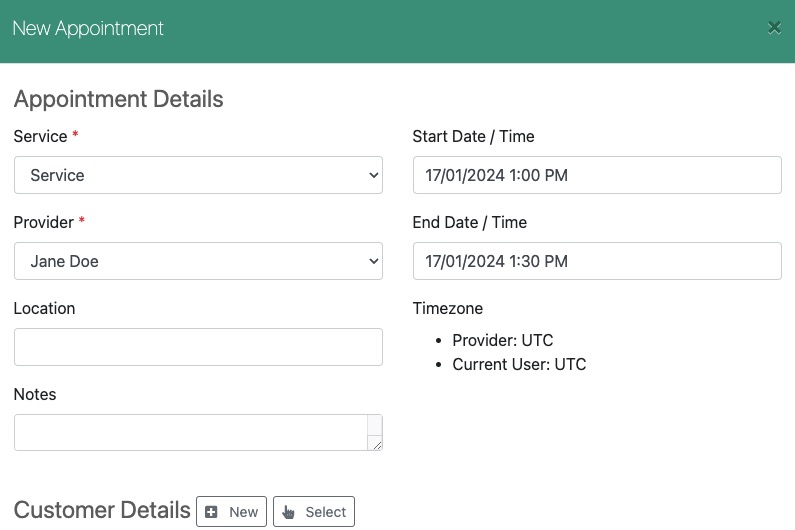The width and height of the screenshot is (795, 530).
Task: Close the New Appointment dialog
Action: [x=774, y=27]
